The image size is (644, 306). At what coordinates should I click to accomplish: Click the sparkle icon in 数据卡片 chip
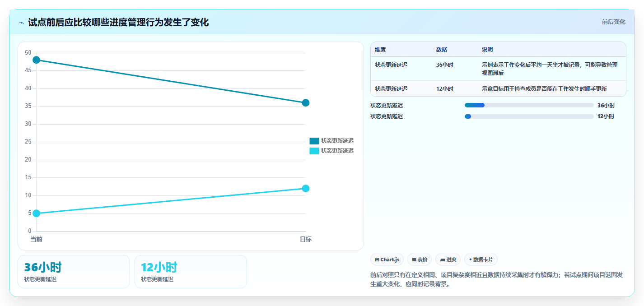[x=471, y=260]
